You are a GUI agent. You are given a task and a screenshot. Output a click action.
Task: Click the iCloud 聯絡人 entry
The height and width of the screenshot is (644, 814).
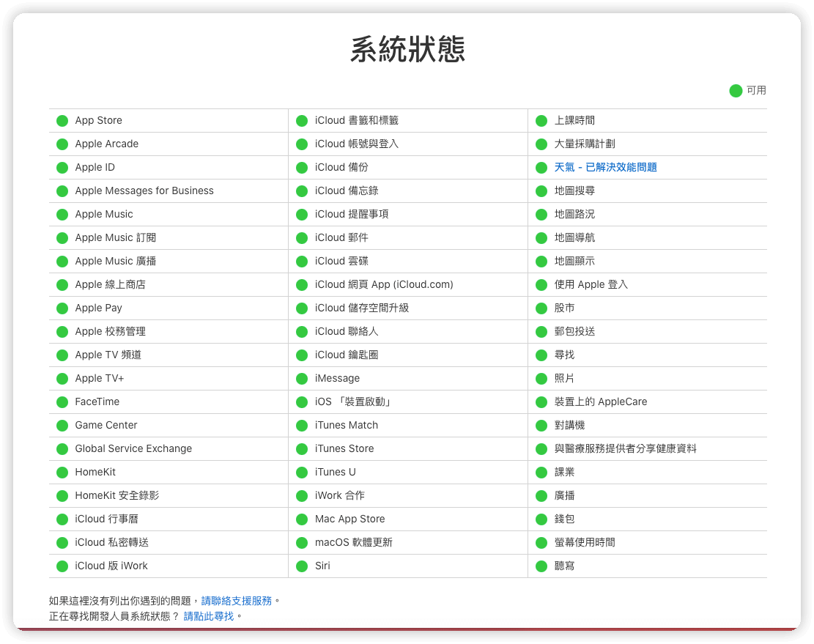coord(347,331)
